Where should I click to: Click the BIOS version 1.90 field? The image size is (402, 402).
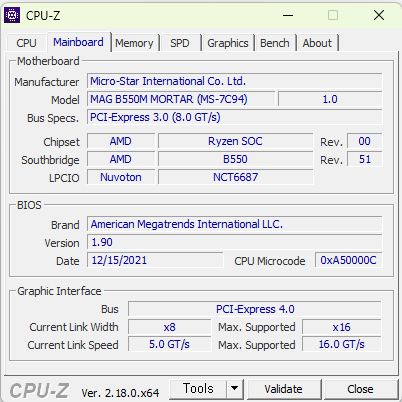pos(235,242)
